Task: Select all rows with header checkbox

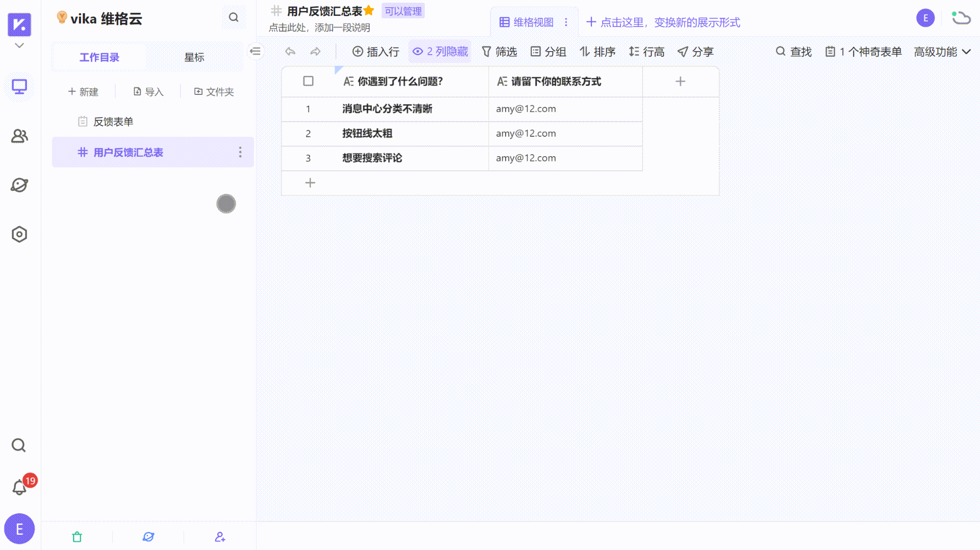Action: pos(308,81)
